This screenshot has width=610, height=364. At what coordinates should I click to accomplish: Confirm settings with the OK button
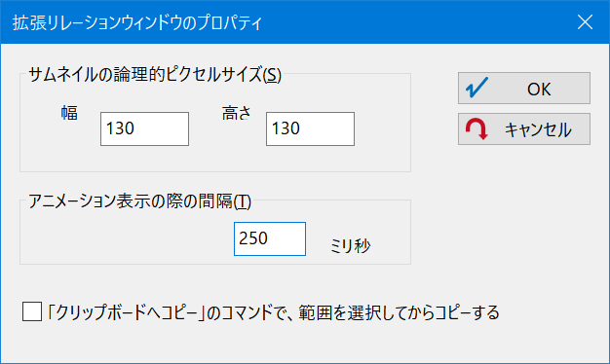(524, 89)
